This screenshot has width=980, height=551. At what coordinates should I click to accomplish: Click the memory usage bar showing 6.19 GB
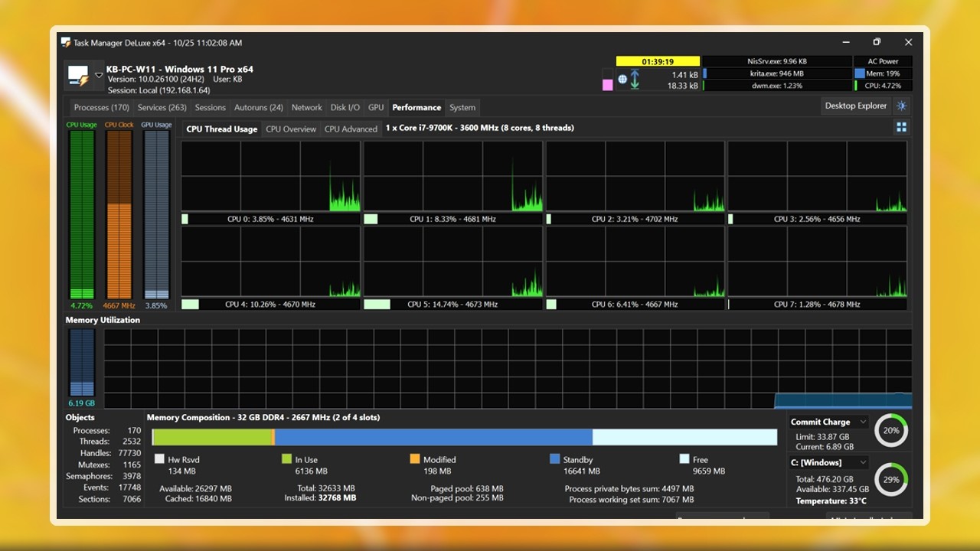[x=82, y=363]
